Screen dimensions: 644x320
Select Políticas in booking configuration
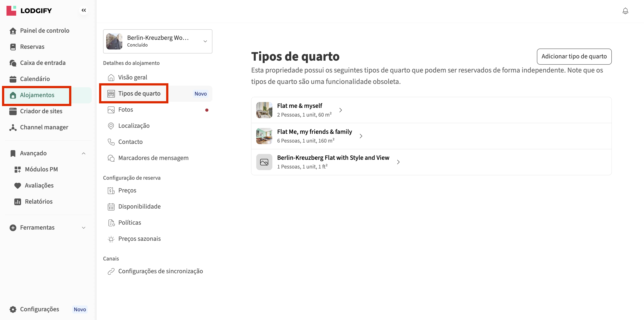129,223
